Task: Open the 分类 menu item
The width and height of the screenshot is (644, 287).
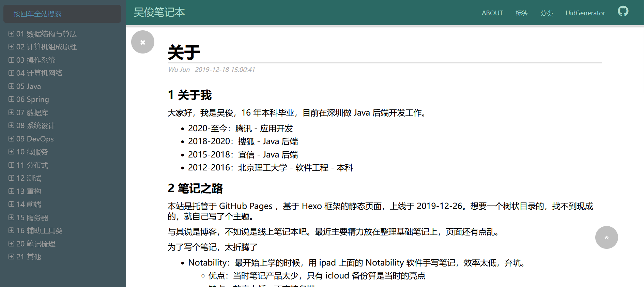Action: [547, 13]
